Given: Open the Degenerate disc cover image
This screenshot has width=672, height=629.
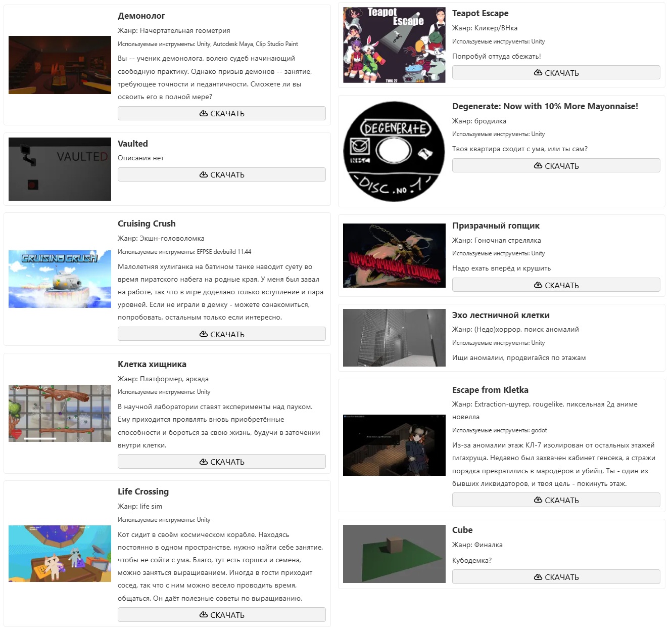Looking at the screenshot, I should pos(394,151).
